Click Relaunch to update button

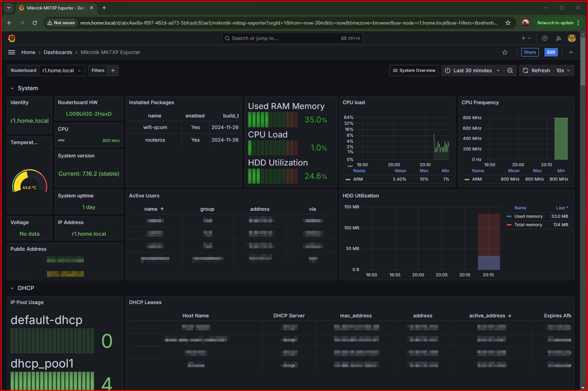[x=555, y=23]
